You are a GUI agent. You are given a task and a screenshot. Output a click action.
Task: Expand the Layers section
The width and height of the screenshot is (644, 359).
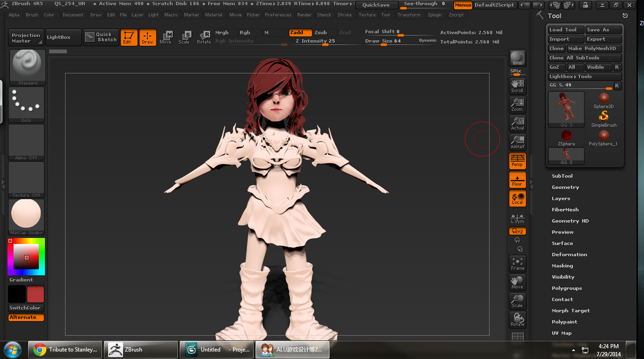(561, 199)
